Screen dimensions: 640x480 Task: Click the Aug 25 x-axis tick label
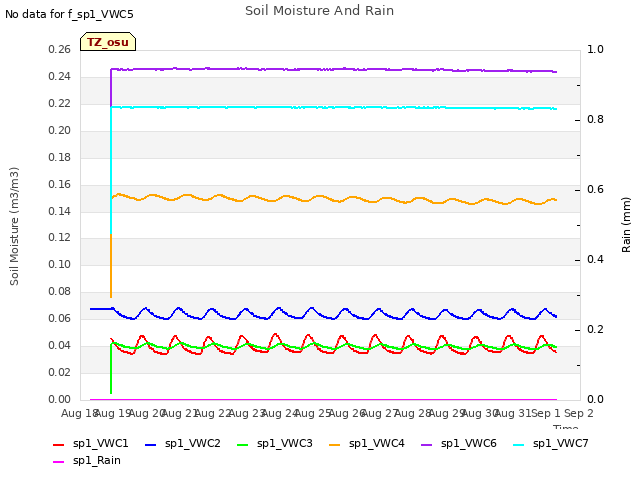pos(312,413)
